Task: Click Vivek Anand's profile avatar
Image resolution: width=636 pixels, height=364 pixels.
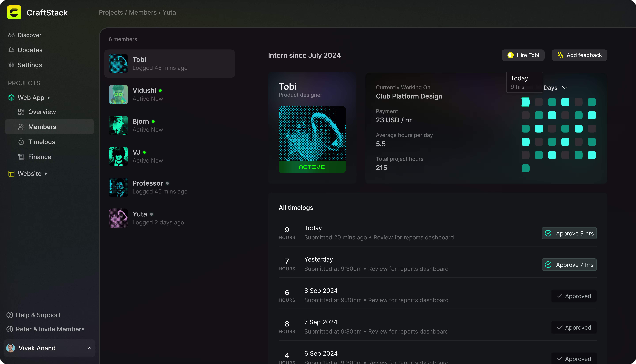Action: click(10, 348)
